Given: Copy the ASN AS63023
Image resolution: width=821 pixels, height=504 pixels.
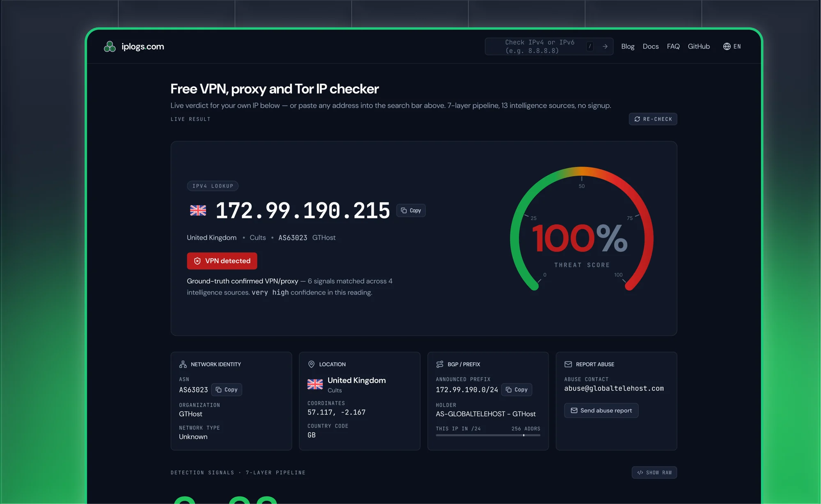Looking at the screenshot, I should (x=227, y=389).
